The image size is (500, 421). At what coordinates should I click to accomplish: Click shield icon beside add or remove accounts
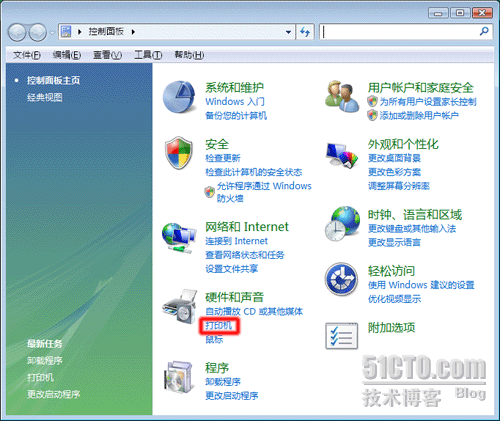coord(372,115)
